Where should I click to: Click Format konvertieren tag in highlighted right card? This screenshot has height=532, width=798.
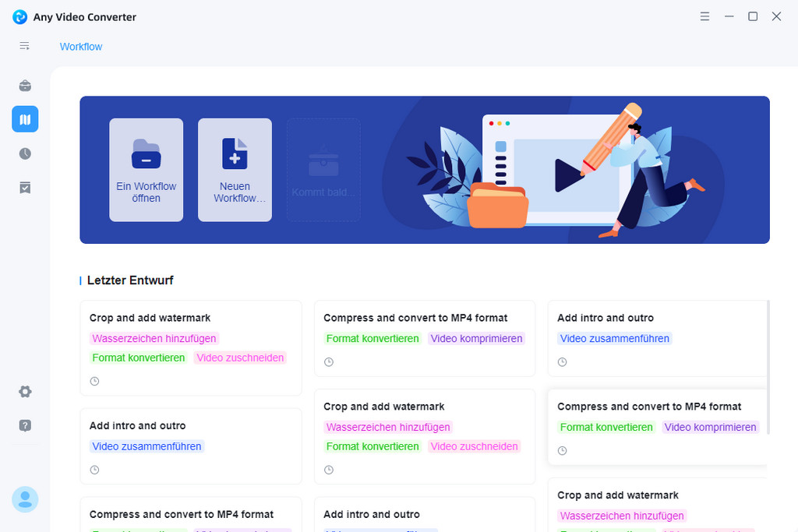[x=606, y=427]
